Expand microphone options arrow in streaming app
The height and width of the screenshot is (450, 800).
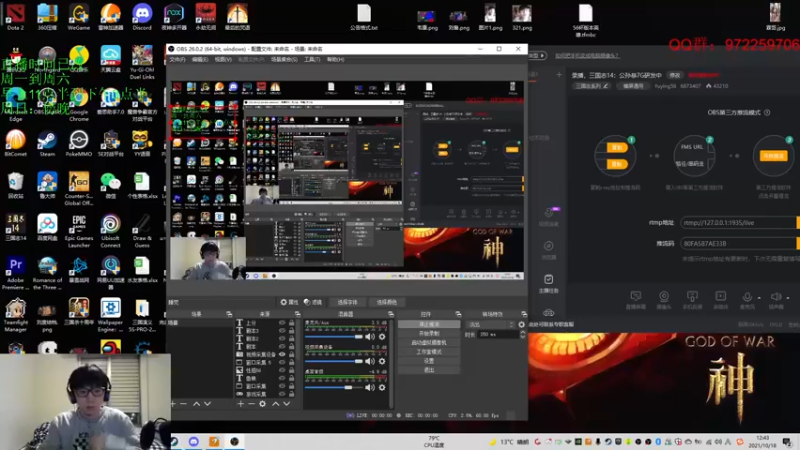pyautogui.click(x=759, y=297)
